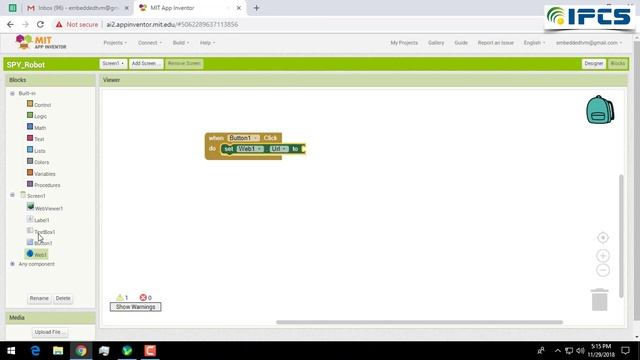The width and height of the screenshot is (640, 360).
Task: Open the notification center icon
Action: (625, 351)
